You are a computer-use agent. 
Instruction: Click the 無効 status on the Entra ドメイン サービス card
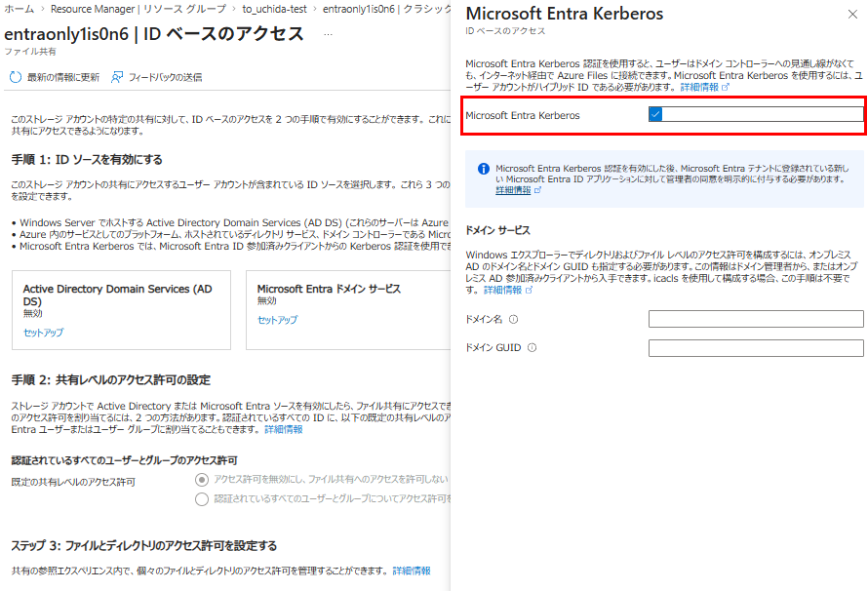(267, 301)
